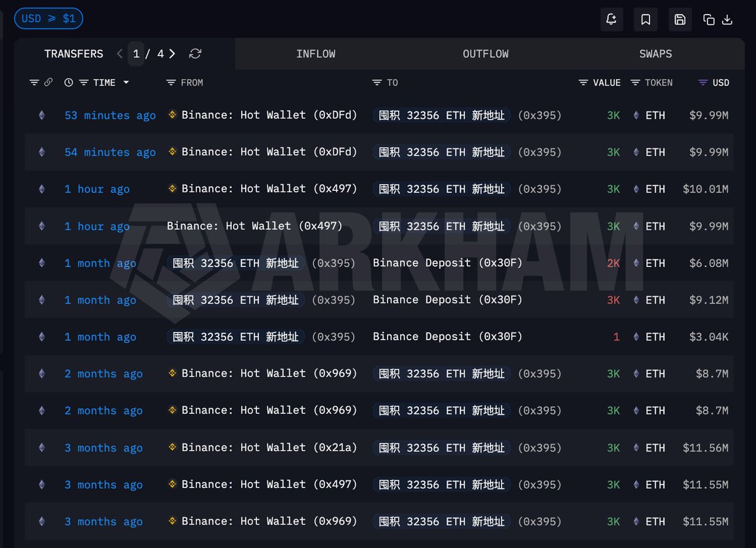The width and height of the screenshot is (756, 548).
Task: Switch to the SWAPS tab
Action: coord(655,54)
